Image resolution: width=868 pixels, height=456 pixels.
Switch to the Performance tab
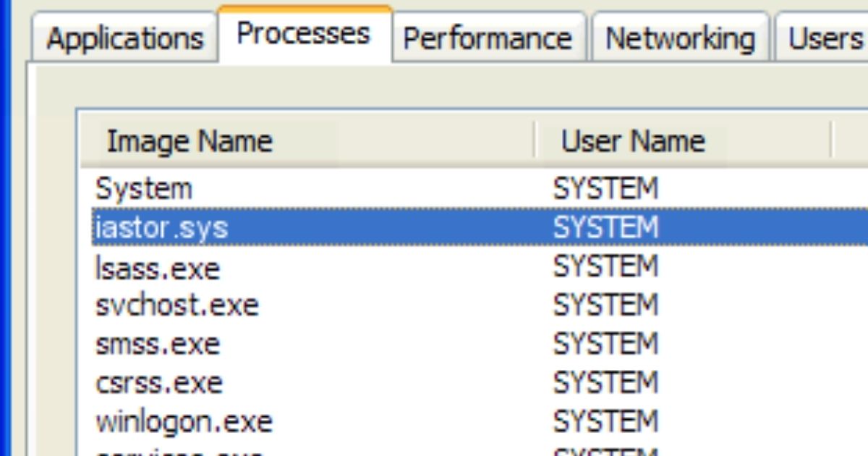point(490,38)
